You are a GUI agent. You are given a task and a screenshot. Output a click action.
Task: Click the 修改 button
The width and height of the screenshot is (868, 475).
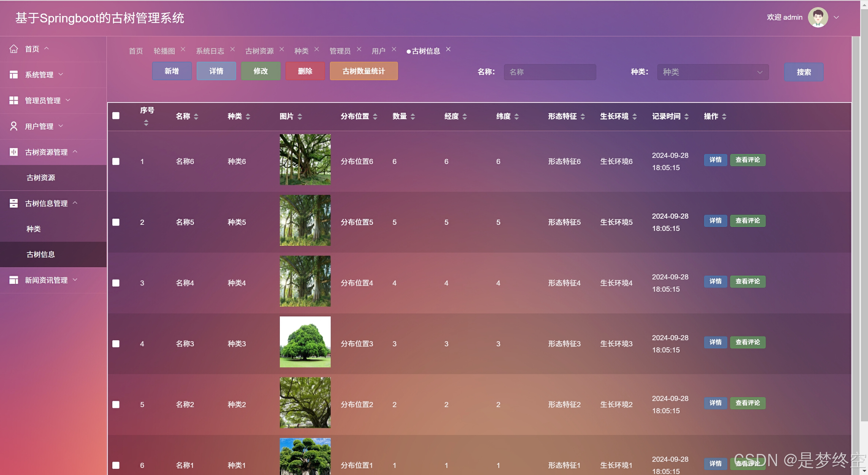point(261,71)
